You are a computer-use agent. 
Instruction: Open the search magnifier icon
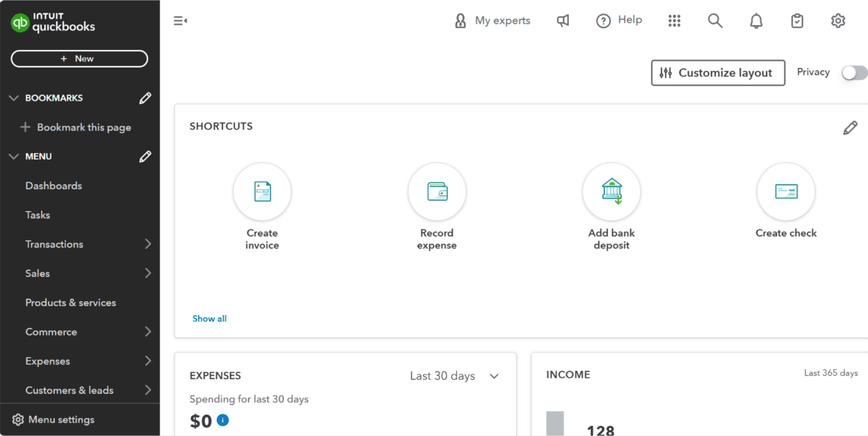(715, 21)
